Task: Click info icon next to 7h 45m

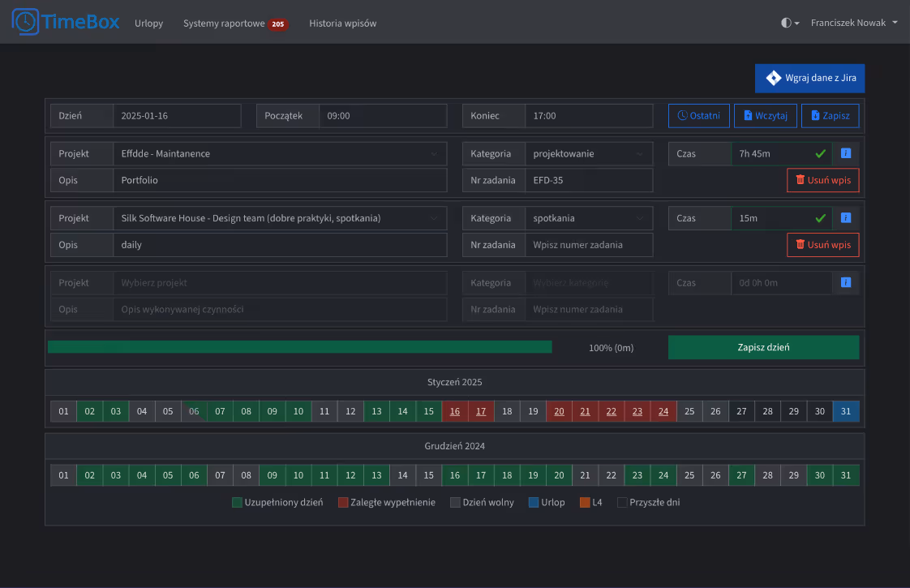Action: [845, 153]
